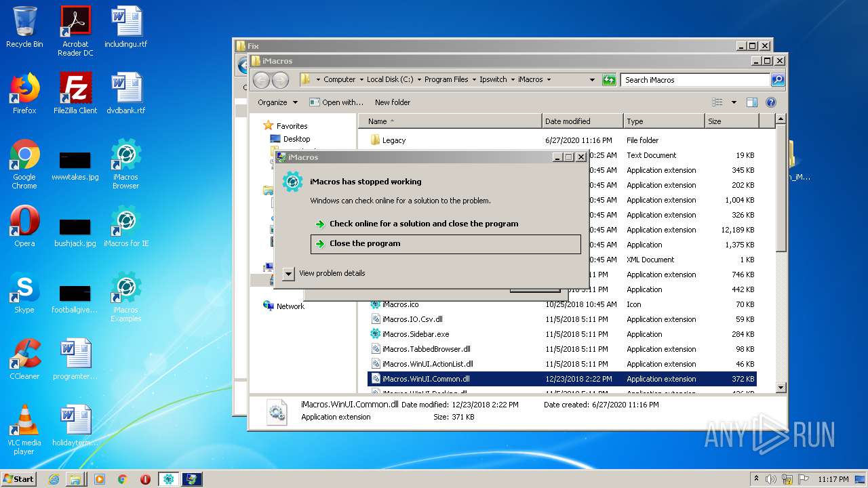
Task: Open includingu.rtf document on desktop
Action: click(126, 27)
